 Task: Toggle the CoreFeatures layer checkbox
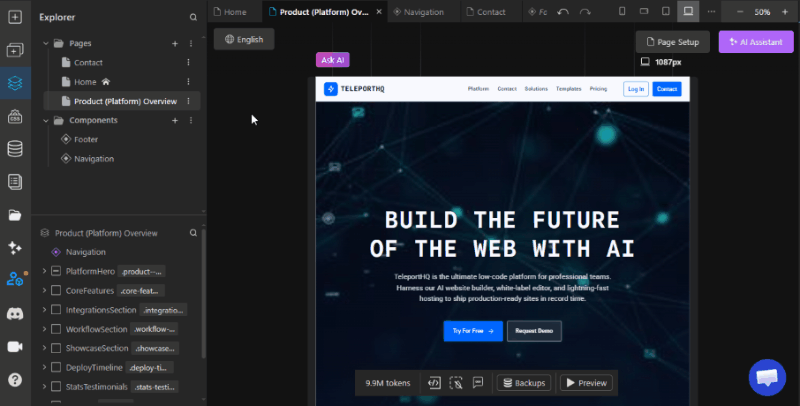tap(56, 291)
